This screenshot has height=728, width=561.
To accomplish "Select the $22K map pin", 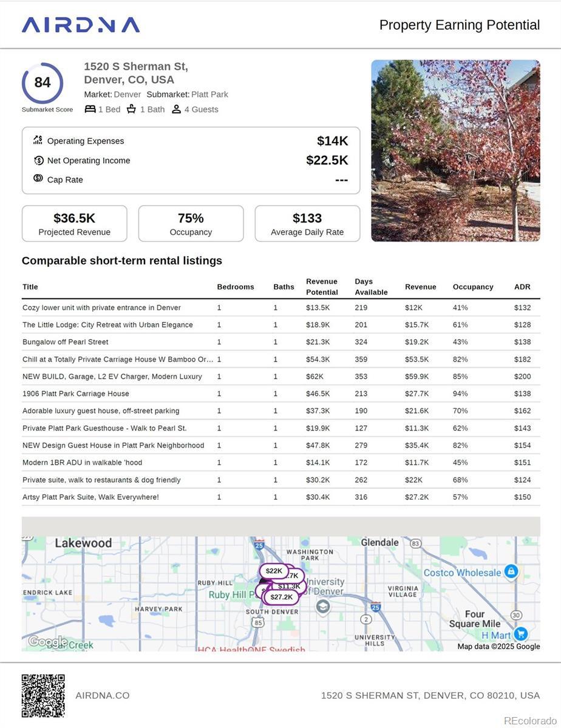I will (274, 571).
